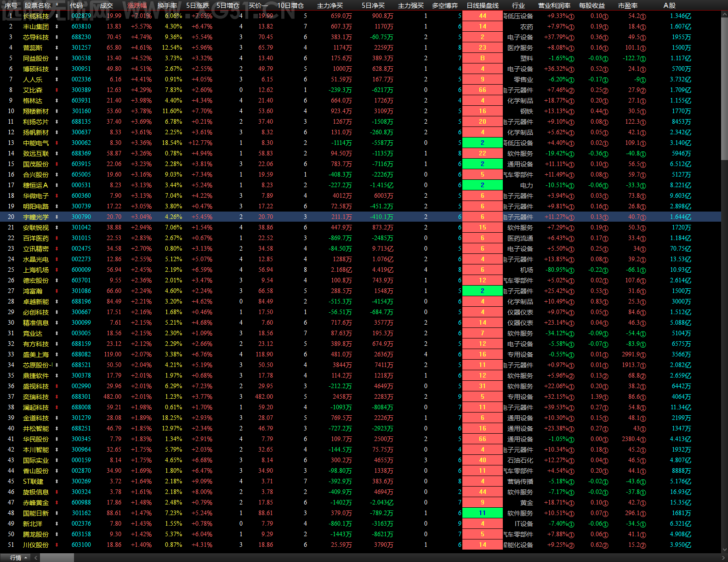This screenshot has height=562, width=728.
Task: Select the stock name 博硕科技
Action: pos(36,69)
